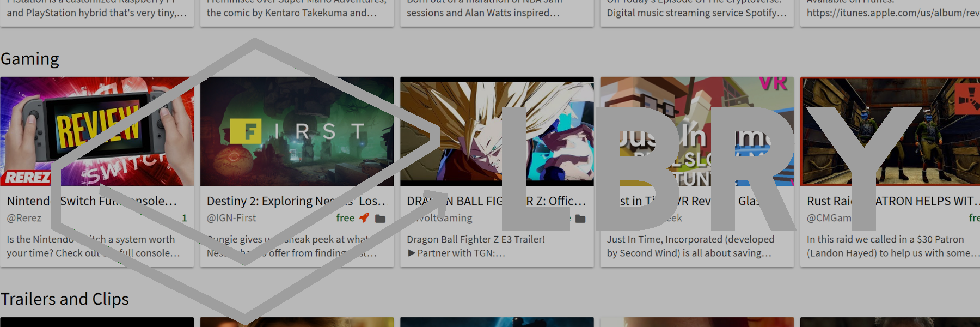The image size is (980, 327).
Task: Open the Trailers and Clips category heading
Action: [x=65, y=299]
